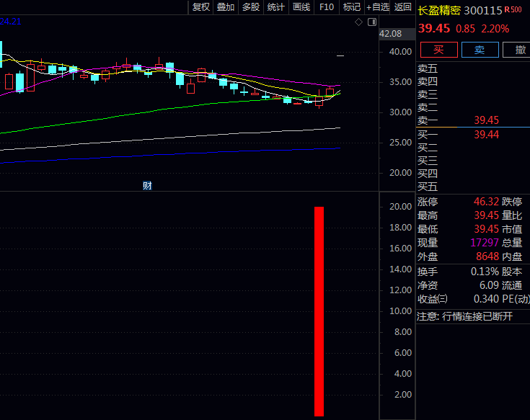This screenshot has height=420, width=530.
Task: Click the blue 24.21 value label
Action: 11,22
